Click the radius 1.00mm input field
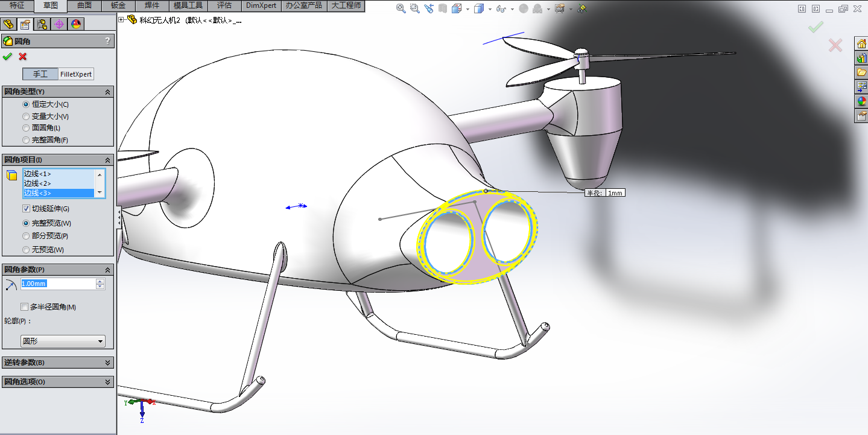The height and width of the screenshot is (435, 868). (x=58, y=284)
